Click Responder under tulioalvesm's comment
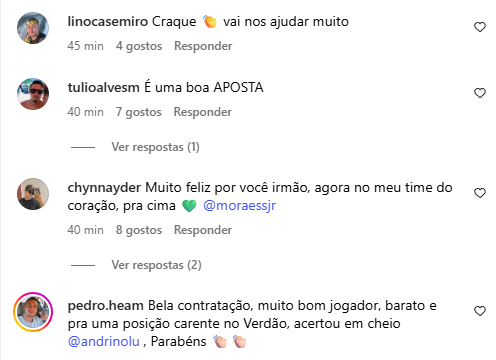The image size is (496, 360). (x=203, y=112)
